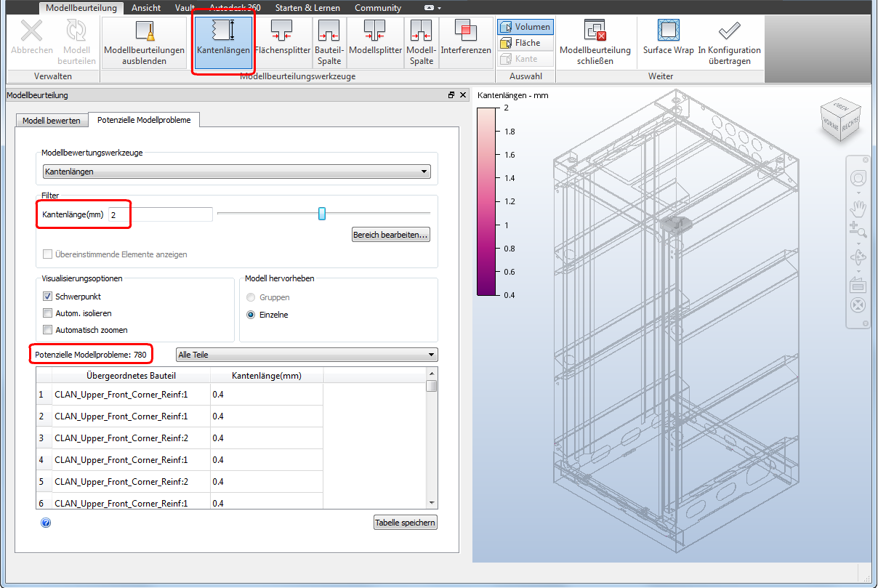This screenshot has height=588, width=878.
Task: Click the Kantenlänge slider handle
Action: [322, 213]
